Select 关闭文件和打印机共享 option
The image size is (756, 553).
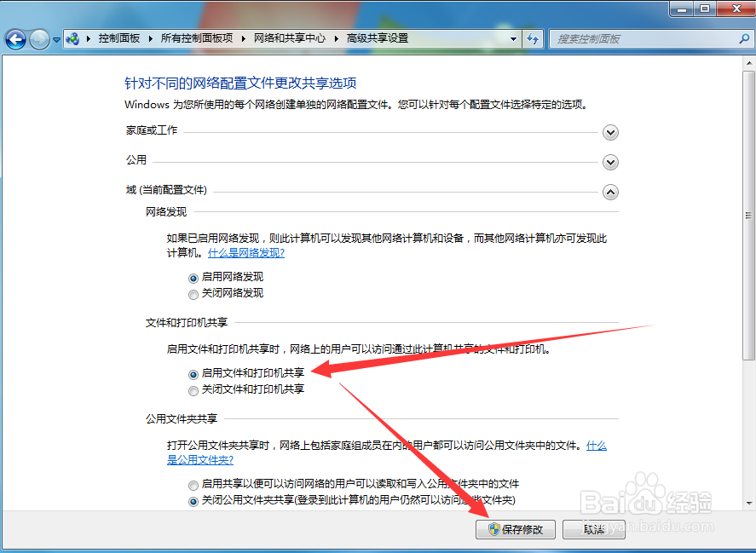click(193, 390)
